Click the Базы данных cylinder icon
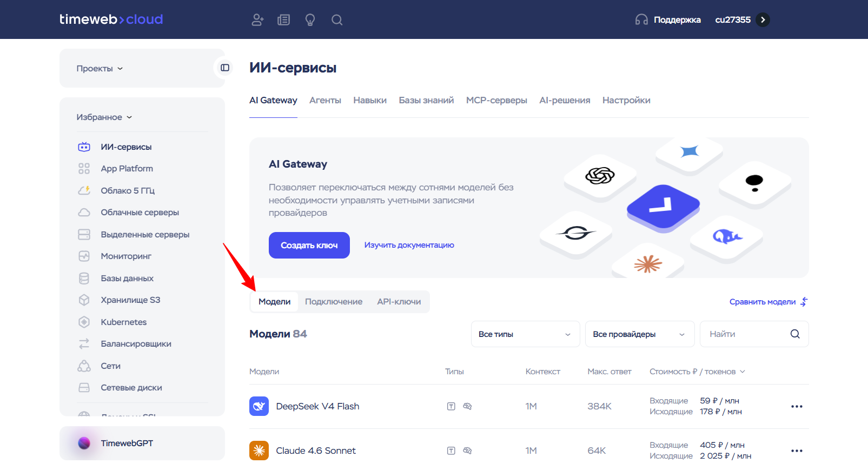This screenshot has height=470, width=868. click(x=84, y=278)
